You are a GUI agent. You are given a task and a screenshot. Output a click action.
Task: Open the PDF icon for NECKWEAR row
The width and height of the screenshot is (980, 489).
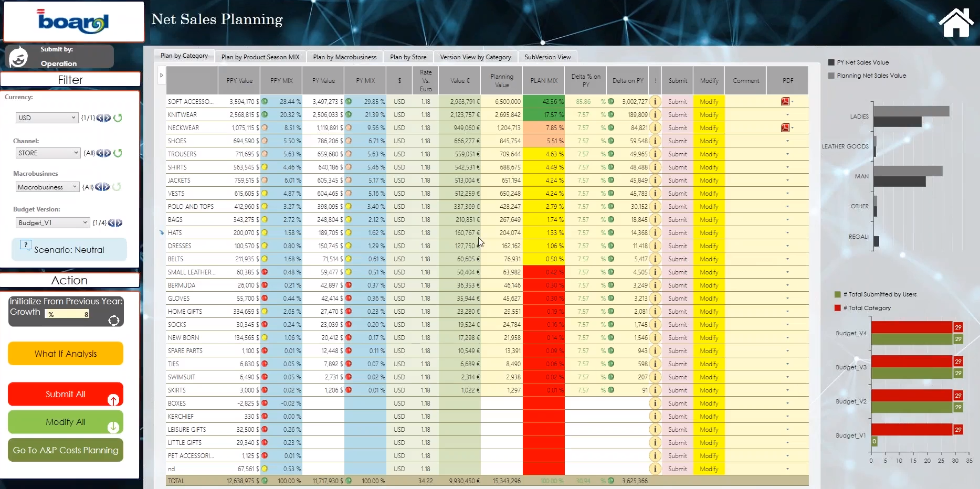(785, 128)
